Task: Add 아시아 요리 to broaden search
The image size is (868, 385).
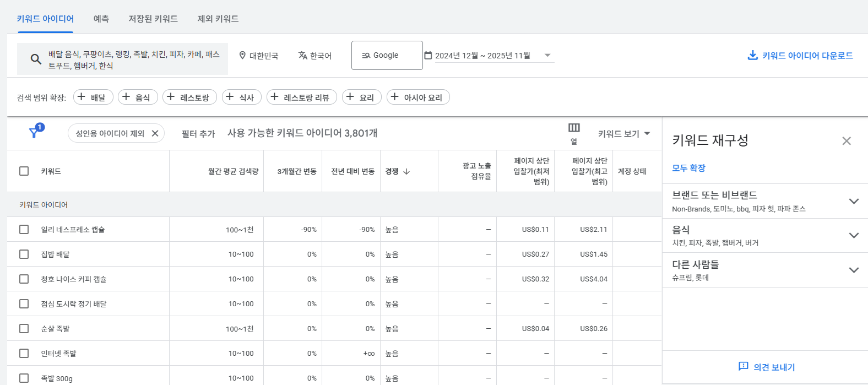Action: (x=418, y=97)
